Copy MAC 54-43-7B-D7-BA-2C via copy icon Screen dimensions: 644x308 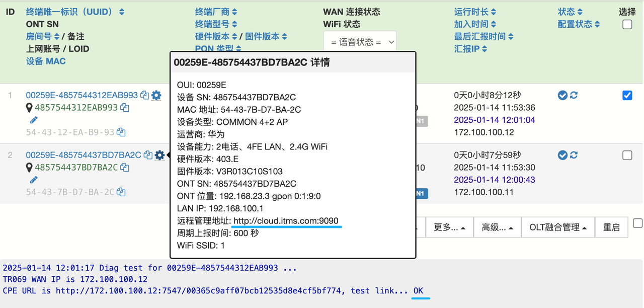click(121, 192)
